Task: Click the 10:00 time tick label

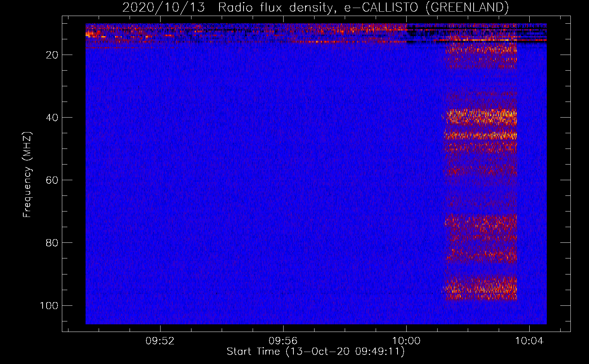Action: [406, 341]
